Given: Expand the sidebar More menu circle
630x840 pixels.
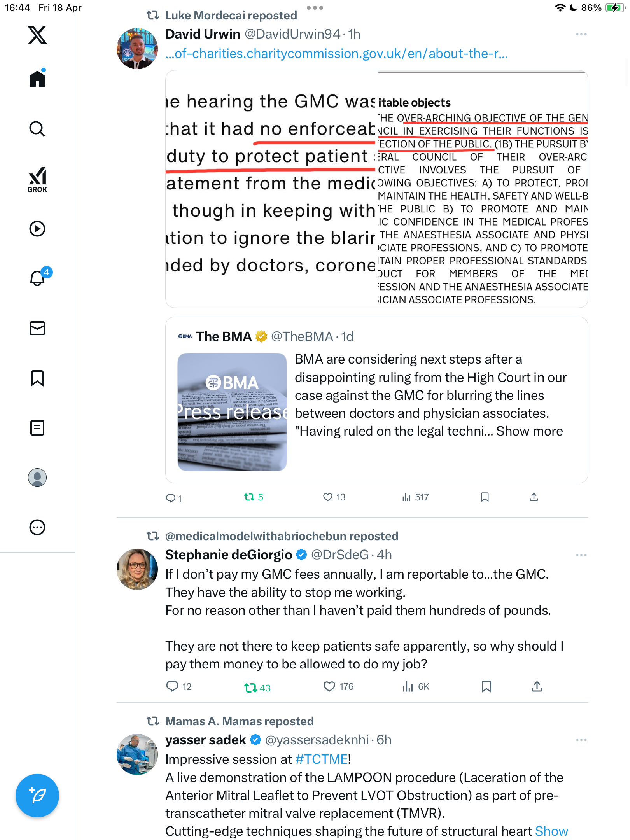Looking at the screenshot, I should 37,527.
